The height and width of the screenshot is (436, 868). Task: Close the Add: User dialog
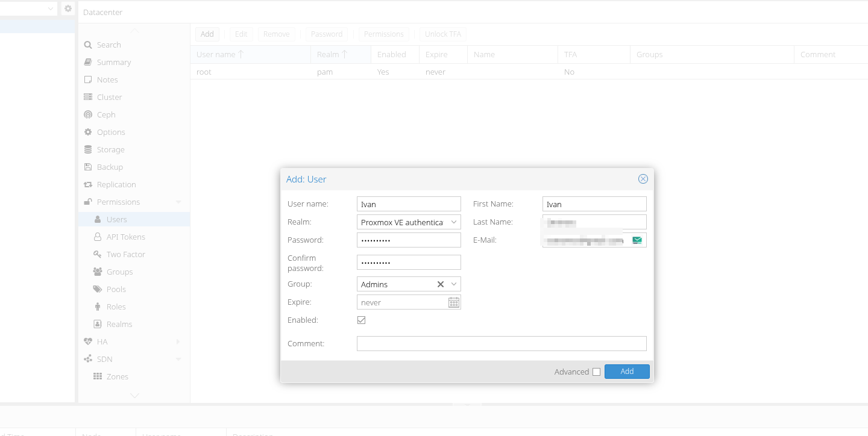[643, 179]
